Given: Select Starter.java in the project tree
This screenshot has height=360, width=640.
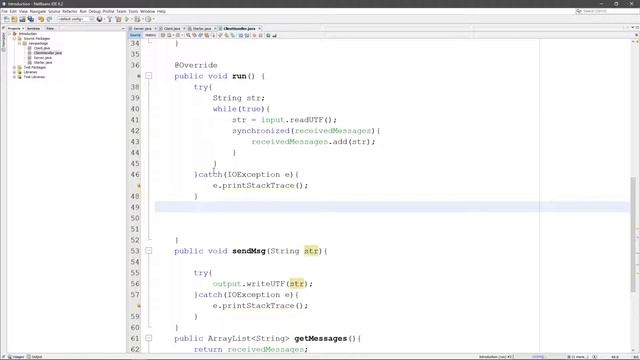Looking at the screenshot, I should pos(42,63).
